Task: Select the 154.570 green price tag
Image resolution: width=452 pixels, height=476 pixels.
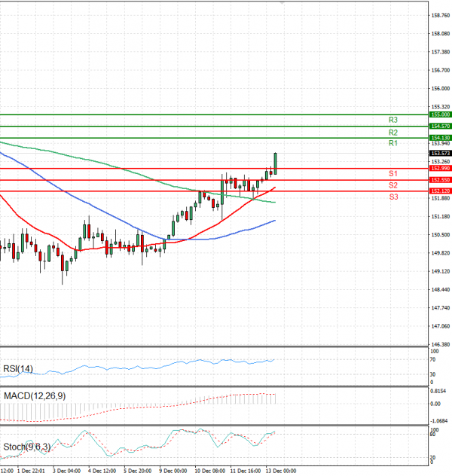Action: coord(441,126)
